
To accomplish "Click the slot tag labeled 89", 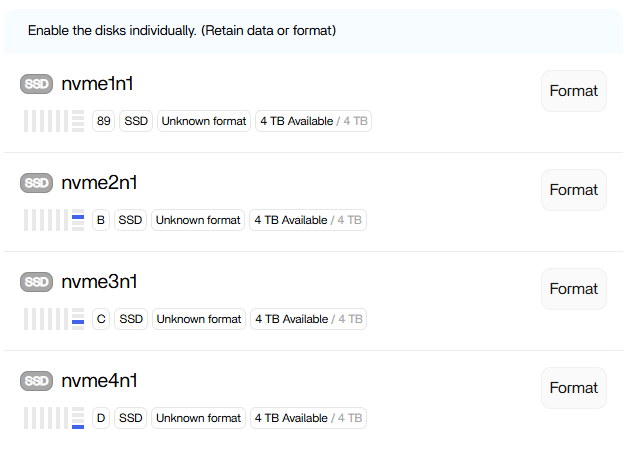I will coord(104,122).
